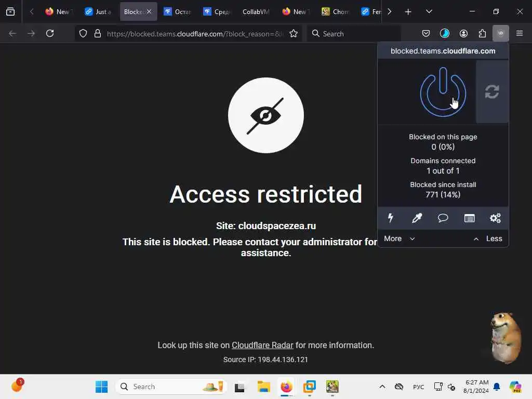Viewport: 532px width, 399px height.
Task: Open the list all tabs dropdown
Action: point(429,11)
